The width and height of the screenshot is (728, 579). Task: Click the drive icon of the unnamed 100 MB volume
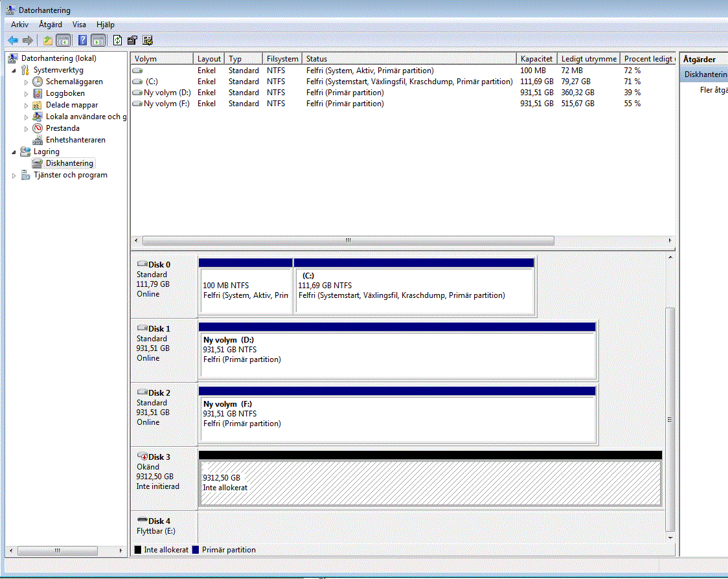(137, 71)
